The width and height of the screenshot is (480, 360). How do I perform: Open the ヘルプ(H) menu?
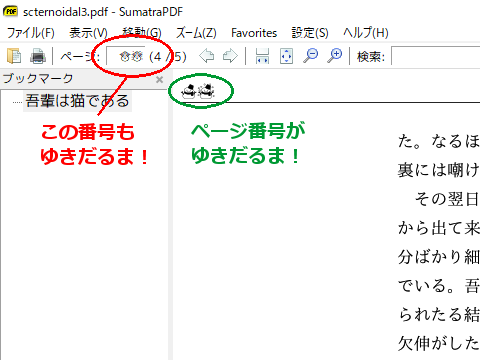coord(366,33)
